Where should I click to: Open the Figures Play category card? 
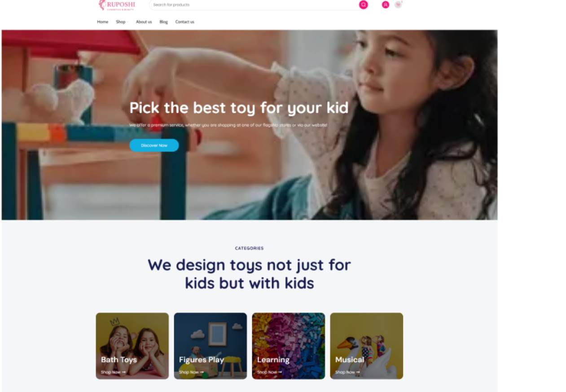click(x=210, y=346)
